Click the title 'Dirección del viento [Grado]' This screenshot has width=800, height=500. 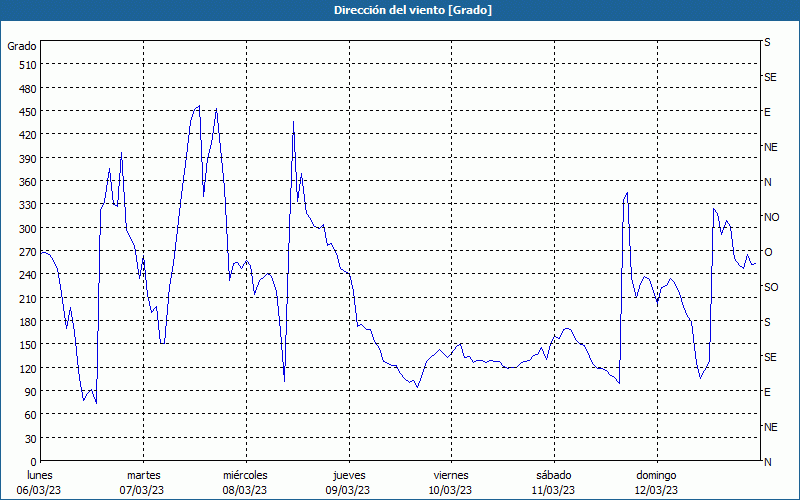(413, 10)
